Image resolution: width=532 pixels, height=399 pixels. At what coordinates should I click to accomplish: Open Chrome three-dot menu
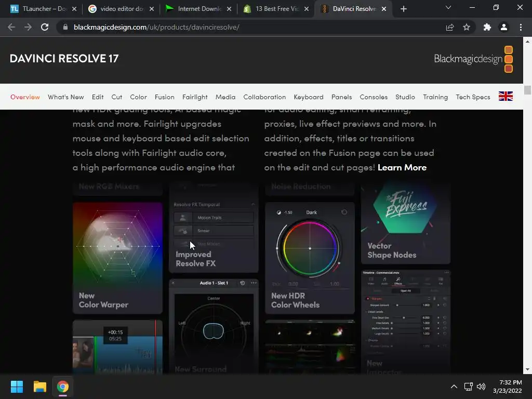(x=521, y=27)
